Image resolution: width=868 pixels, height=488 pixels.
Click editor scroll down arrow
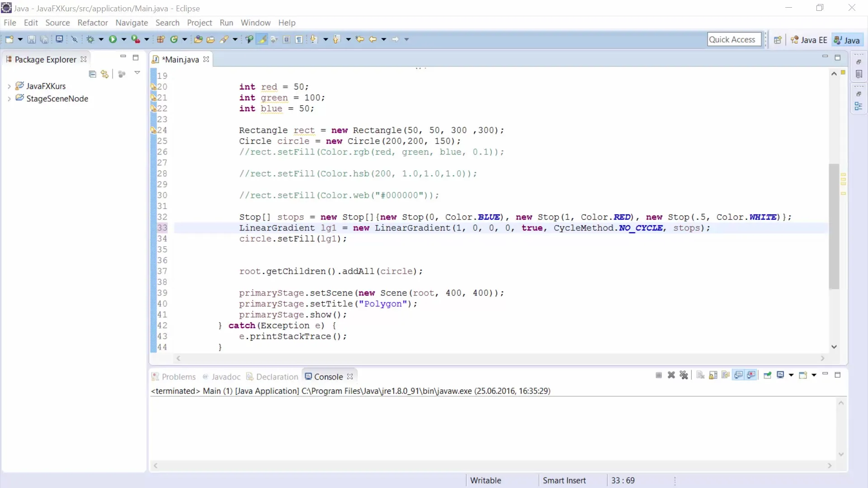[834, 347]
